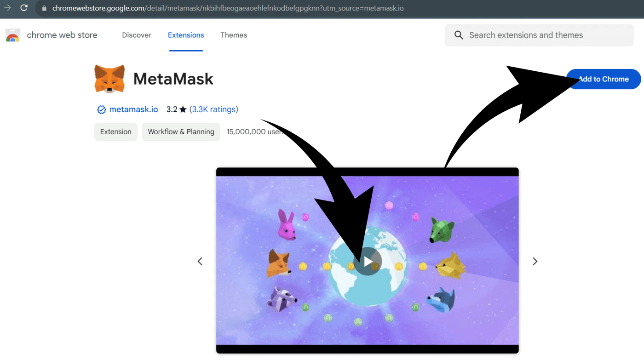Click the MetaMask video thumbnail image
This screenshot has height=360, width=644.
(x=368, y=260)
